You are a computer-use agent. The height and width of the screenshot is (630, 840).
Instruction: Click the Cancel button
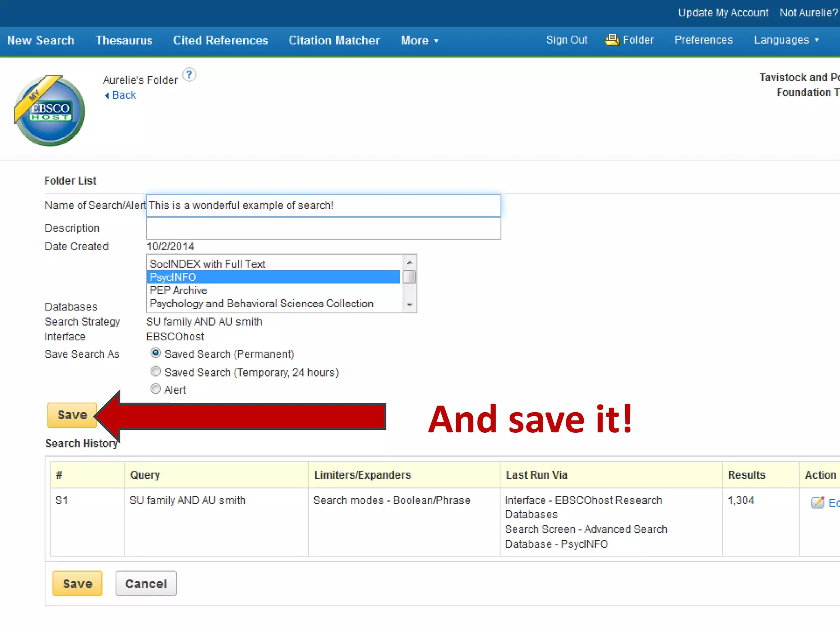(146, 584)
